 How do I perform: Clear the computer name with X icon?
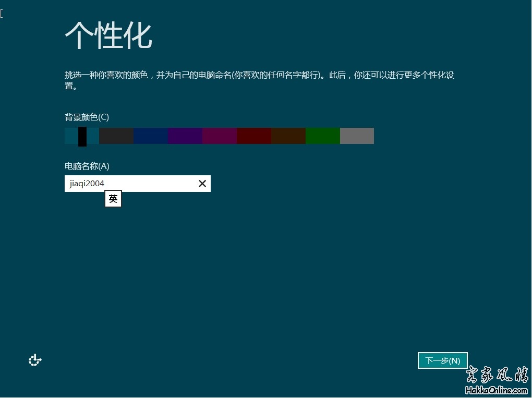[202, 184]
